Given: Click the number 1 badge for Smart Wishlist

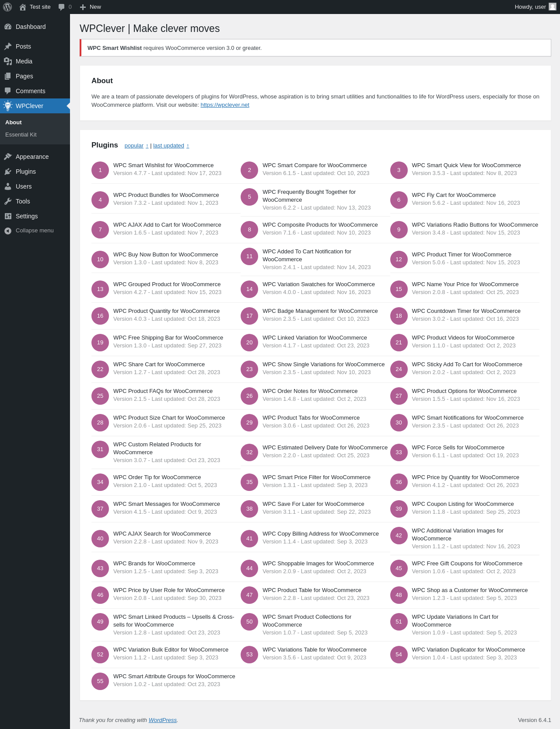Looking at the screenshot, I should 100,170.
